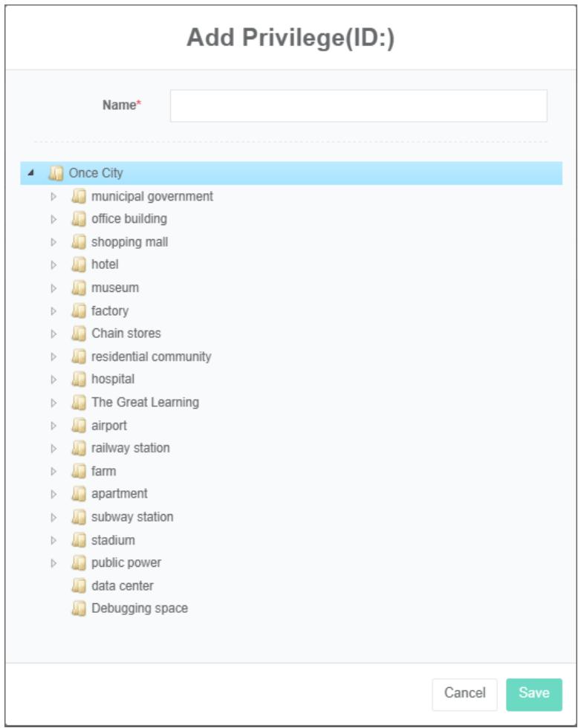
Task: Click the folder icon beside municipal government
Action: 78,197
